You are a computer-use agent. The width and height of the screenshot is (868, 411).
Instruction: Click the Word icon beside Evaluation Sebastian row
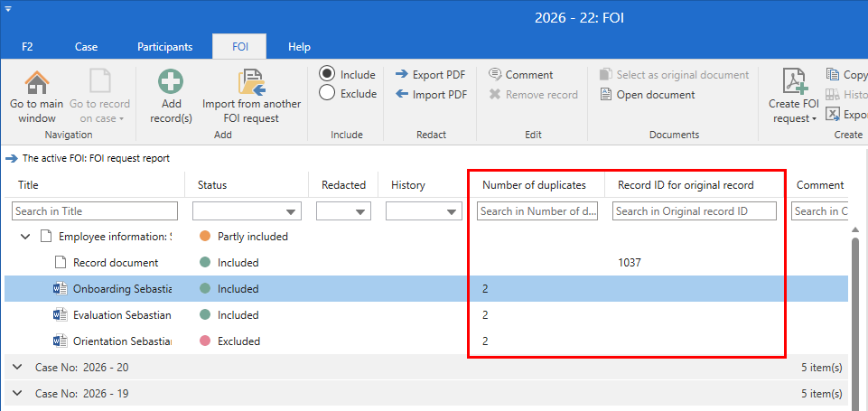[x=60, y=314]
